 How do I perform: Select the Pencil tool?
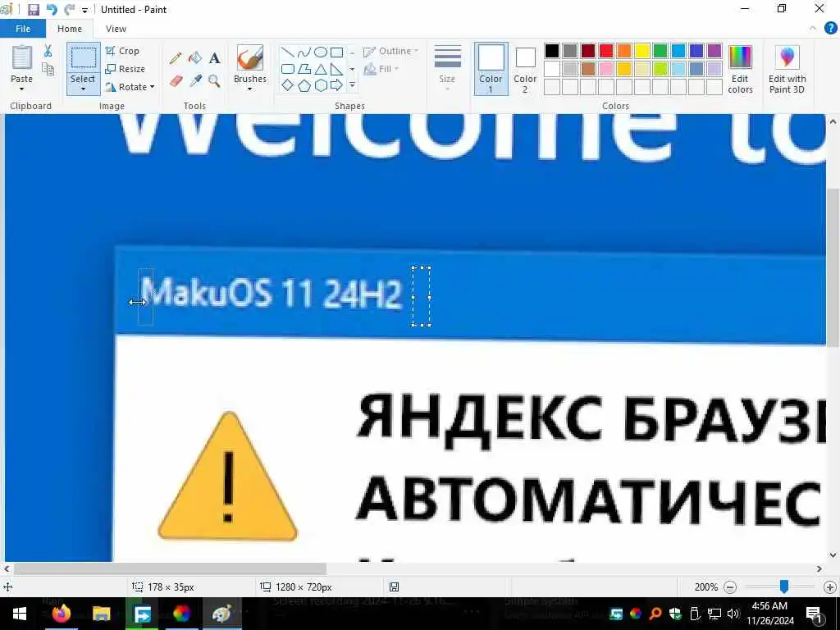[x=176, y=58]
